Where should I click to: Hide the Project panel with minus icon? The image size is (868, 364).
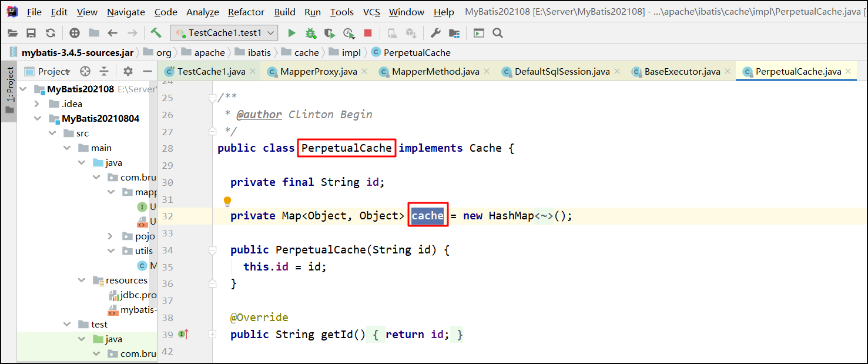147,71
